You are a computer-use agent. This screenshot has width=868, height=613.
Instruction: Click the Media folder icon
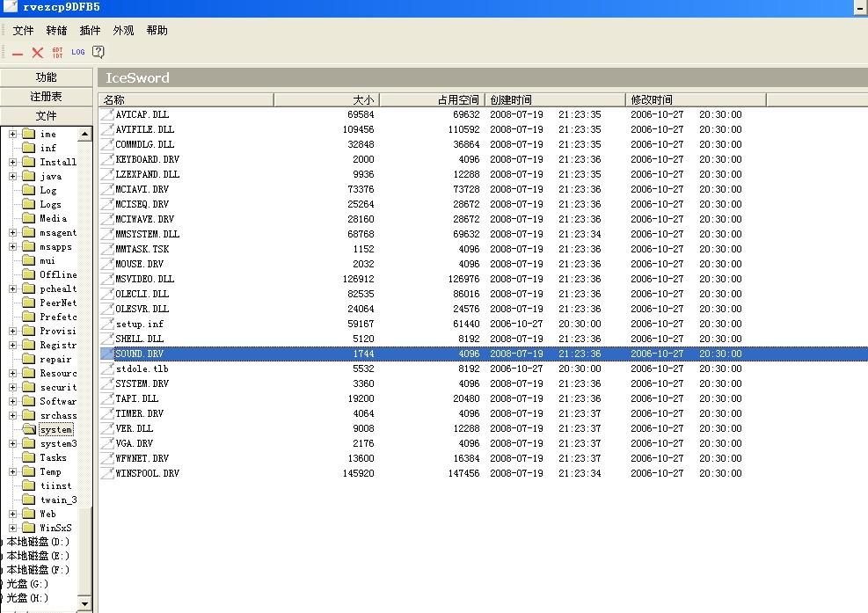29,218
